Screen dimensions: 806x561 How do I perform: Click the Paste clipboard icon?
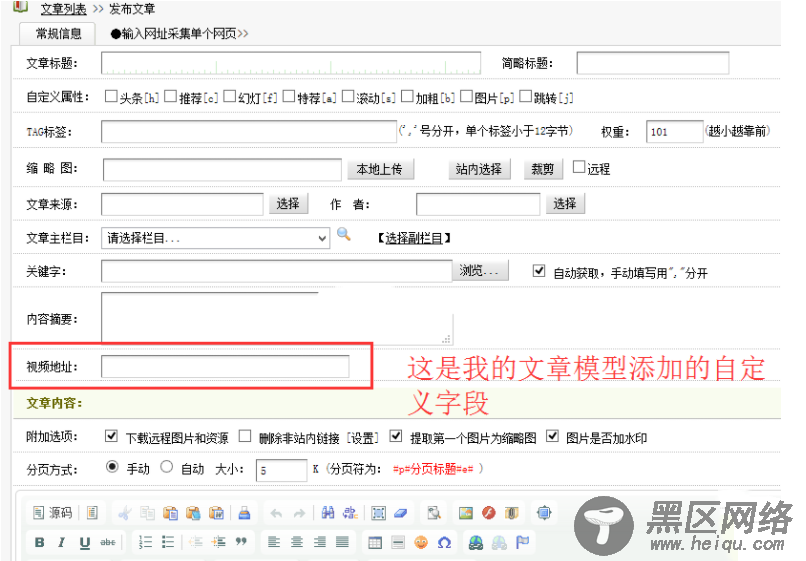click(x=170, y=513)
